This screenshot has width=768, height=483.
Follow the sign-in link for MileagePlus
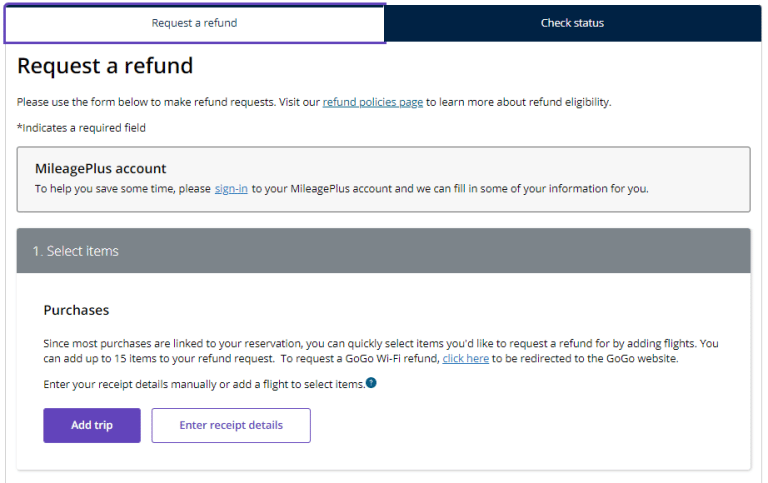tap(231, 189)
